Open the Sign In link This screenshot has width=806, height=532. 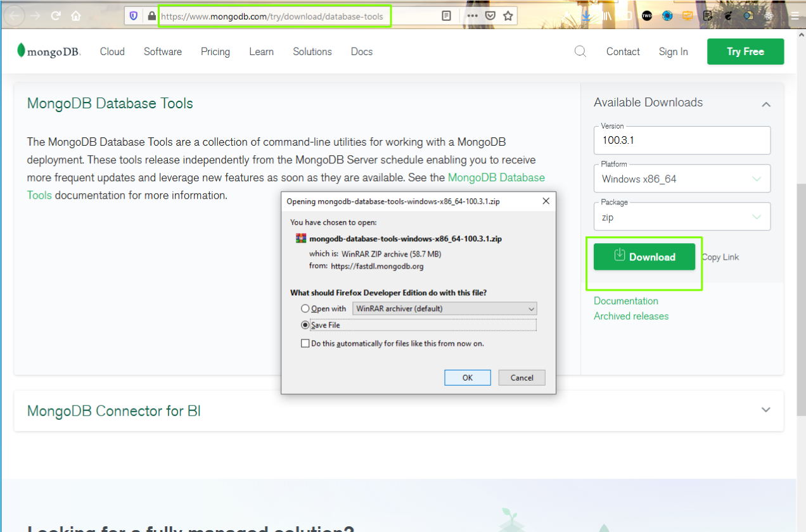pyautogui.click(x=673, y=51)
